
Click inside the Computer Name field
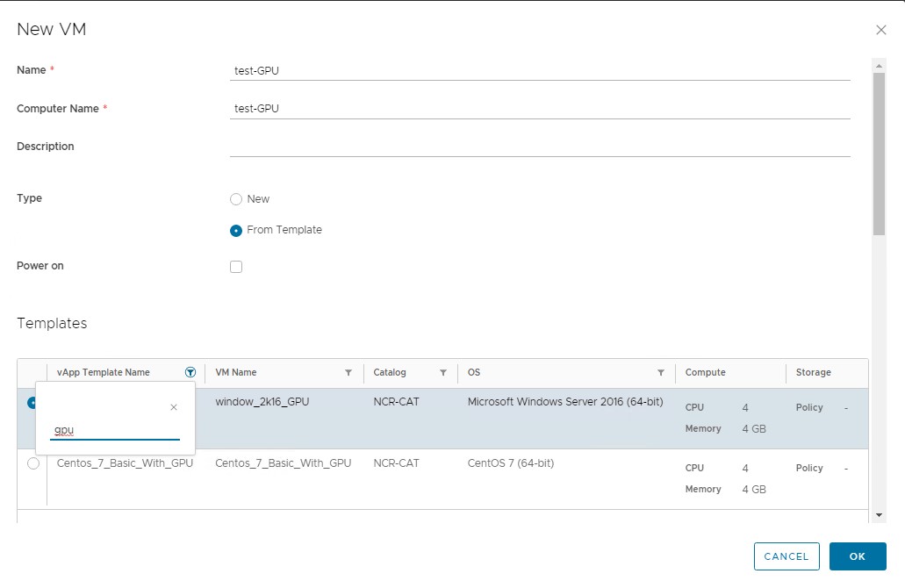pos(540,108)
